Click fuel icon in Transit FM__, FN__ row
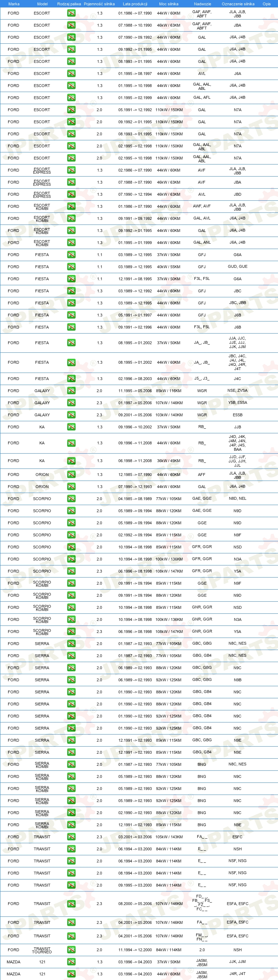The image size is (278, 980). [71, 936]
